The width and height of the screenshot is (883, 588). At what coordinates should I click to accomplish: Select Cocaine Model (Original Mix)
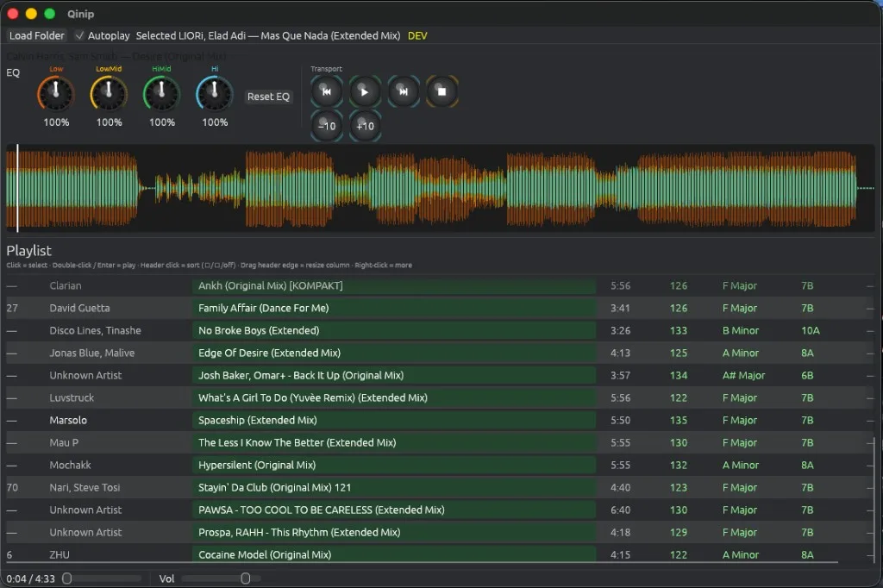click(x=393, y=554)
